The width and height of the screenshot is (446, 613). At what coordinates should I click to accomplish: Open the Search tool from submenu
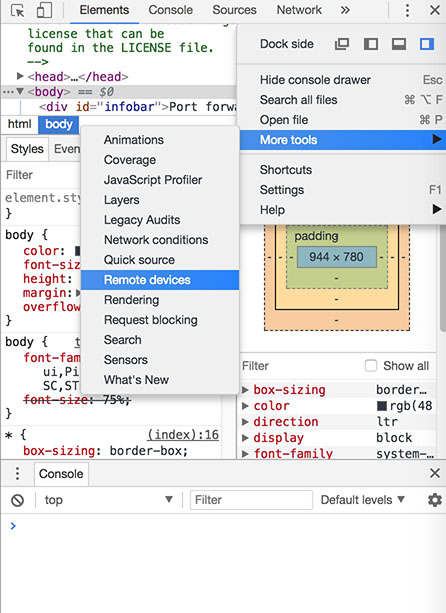coord(160,340)
